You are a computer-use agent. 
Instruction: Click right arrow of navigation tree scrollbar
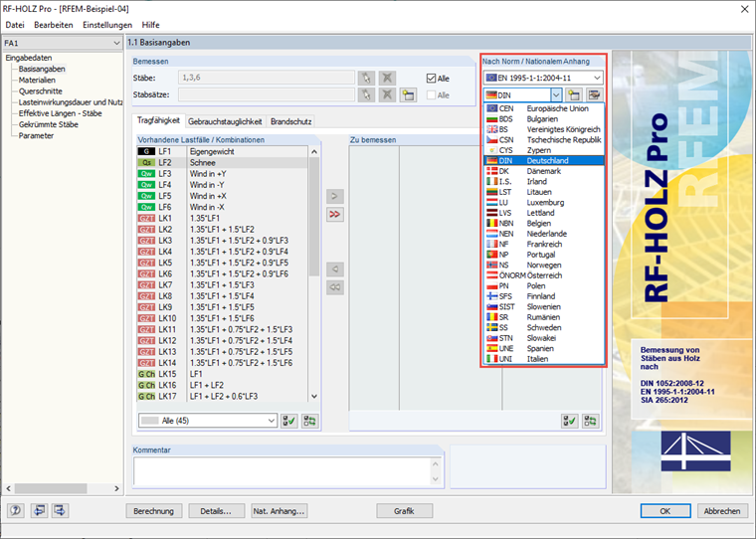coord(116,488)
